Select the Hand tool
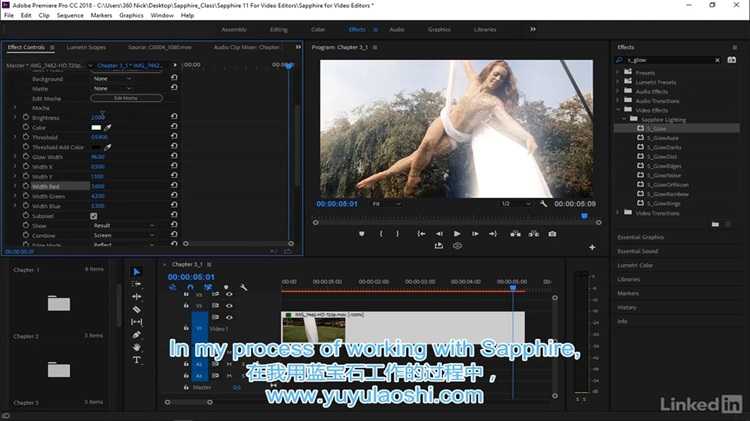 pos(136,347)
